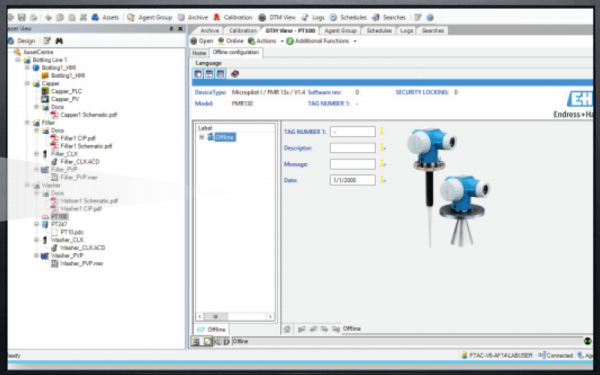Screen dimensions: 600x375
Task: Open the Actions dropdown menu
Action: click(x=266, y=41)
